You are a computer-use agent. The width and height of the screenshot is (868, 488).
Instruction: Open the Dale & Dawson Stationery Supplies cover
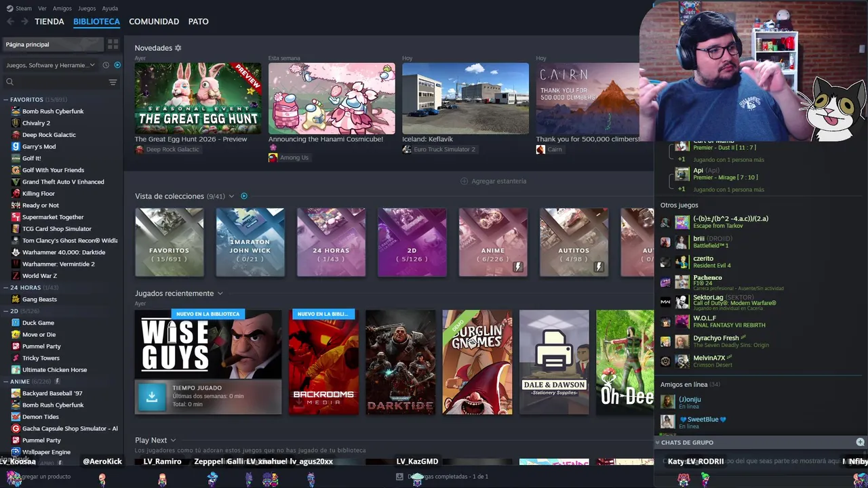point(554,362)
